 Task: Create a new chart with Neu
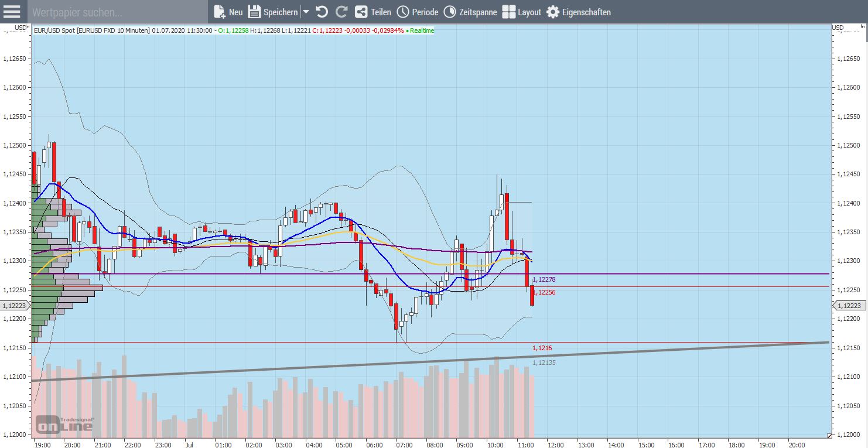coord(228,12)
